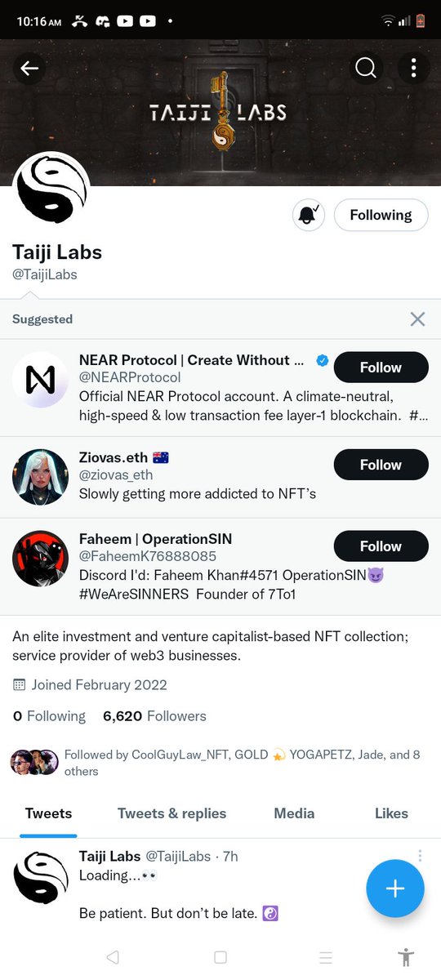Open the 6,620 Followers list
Screen dimensions: 441x980
[x=154, y=716]
